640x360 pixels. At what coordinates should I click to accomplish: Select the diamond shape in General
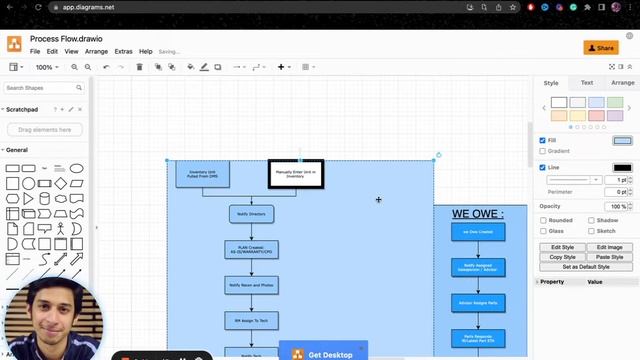pos(60,183)
